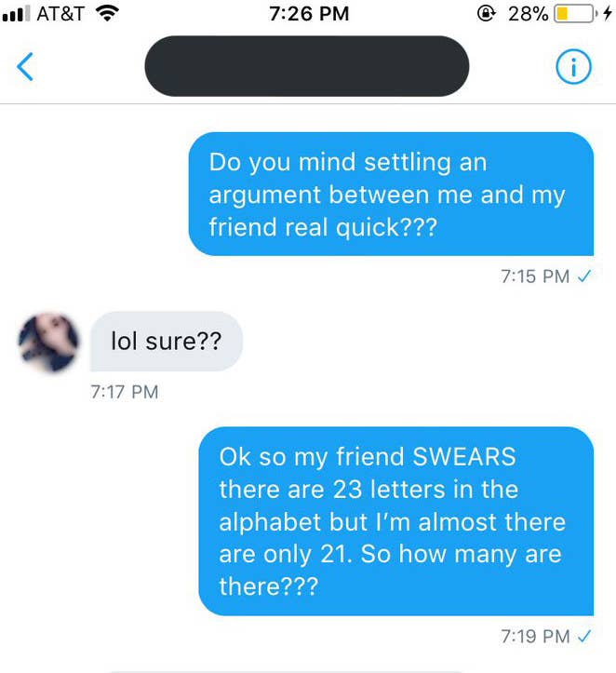
Task: Tap the cellular signal bars icon
Action: (x=17, y=13)
